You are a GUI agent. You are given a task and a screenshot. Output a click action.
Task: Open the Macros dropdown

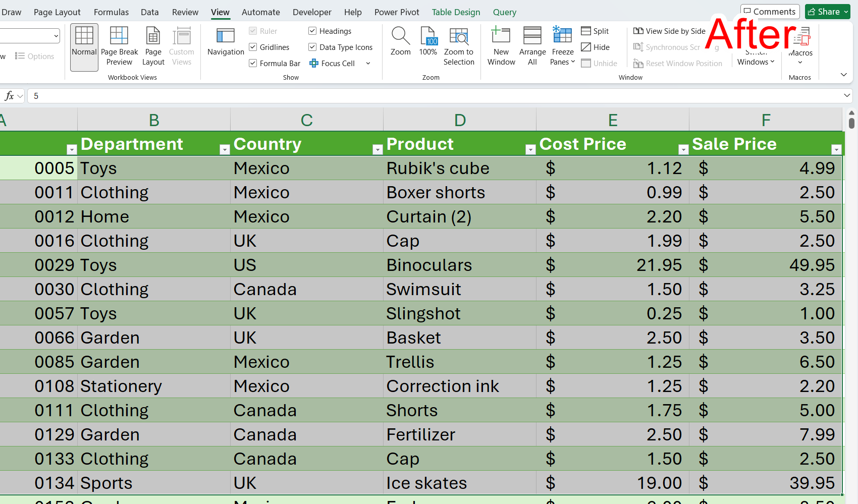click(800, 47)
